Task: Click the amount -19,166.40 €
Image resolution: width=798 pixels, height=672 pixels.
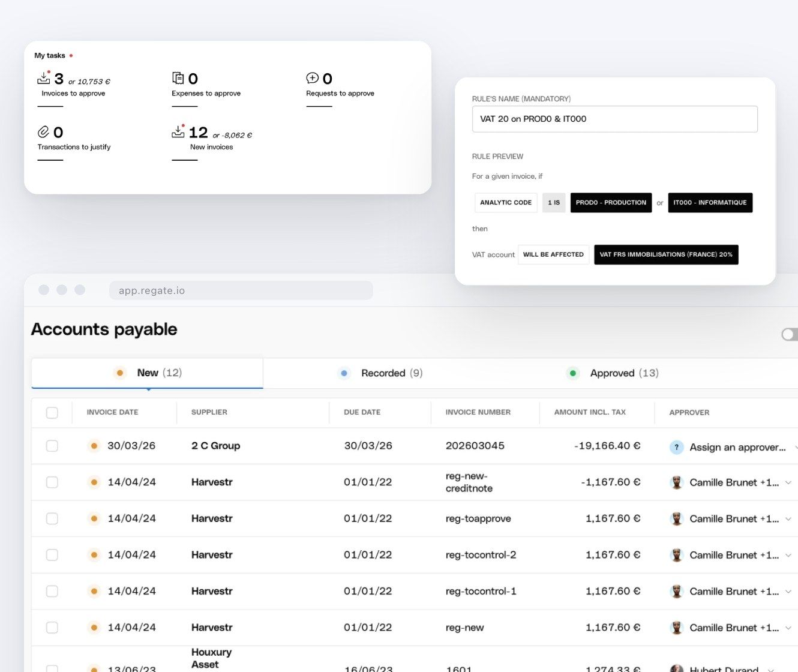Action: (x=607, y=446)
